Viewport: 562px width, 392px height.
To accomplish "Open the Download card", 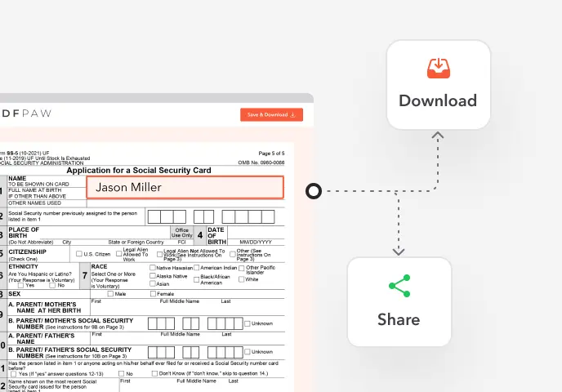I will [x=438, y=85].
